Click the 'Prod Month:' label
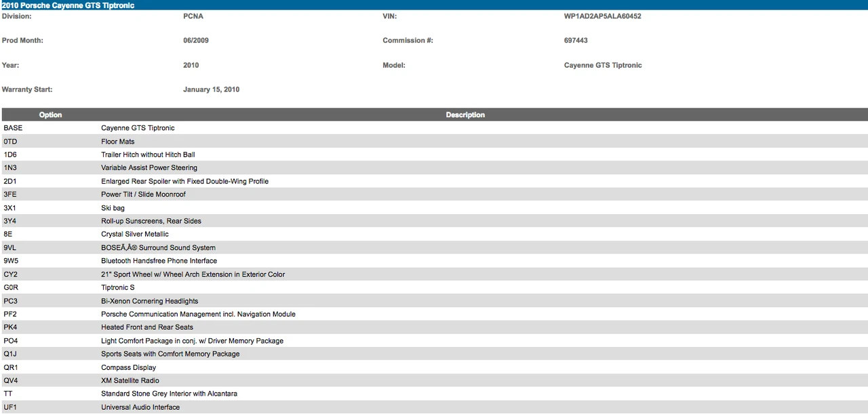The width and height of the screenshot is (868, 414). click(x=22, y=41)
